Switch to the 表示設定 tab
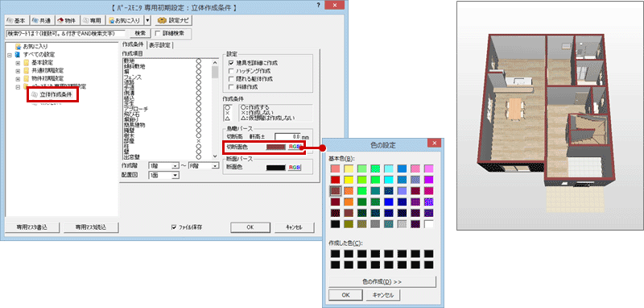The width and height of the screenshot is (644, 308). [159, 45]
